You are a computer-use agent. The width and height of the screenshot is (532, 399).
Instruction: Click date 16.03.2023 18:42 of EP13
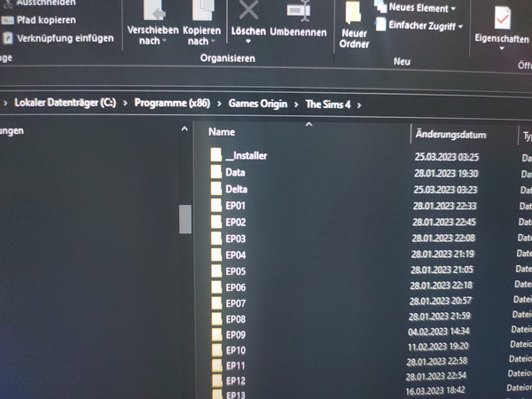coord(435,391)
